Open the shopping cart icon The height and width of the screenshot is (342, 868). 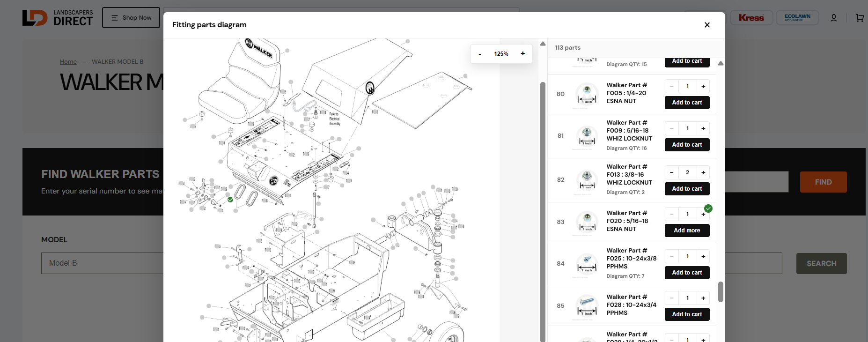[860, 18]
